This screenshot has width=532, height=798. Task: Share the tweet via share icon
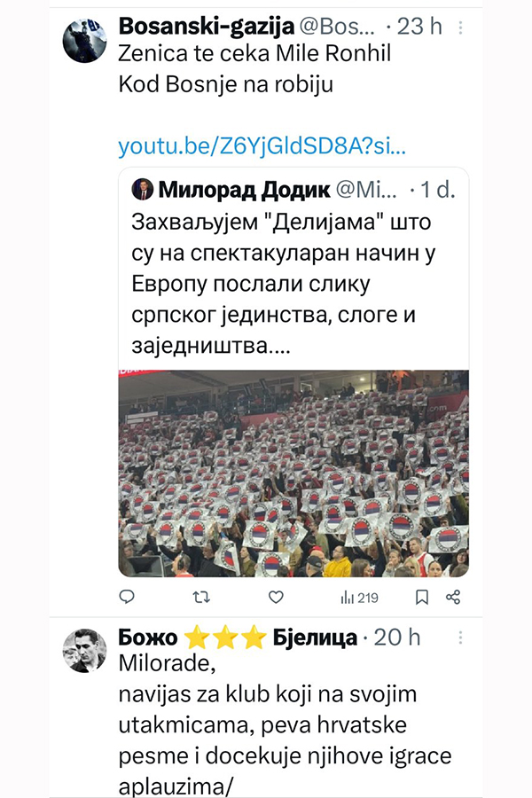point(453,597)
